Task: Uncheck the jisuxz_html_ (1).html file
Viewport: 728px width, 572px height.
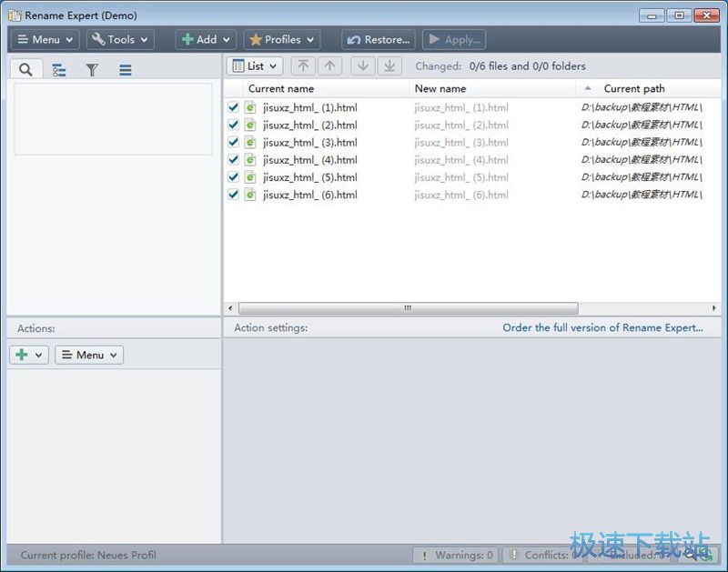Action: click(x=233, y=107)
